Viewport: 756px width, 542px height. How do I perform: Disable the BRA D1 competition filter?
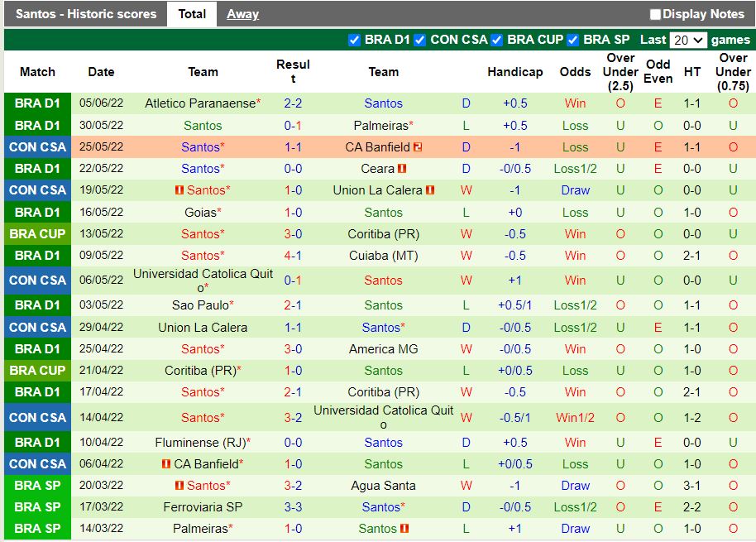(x=354, y=39)
